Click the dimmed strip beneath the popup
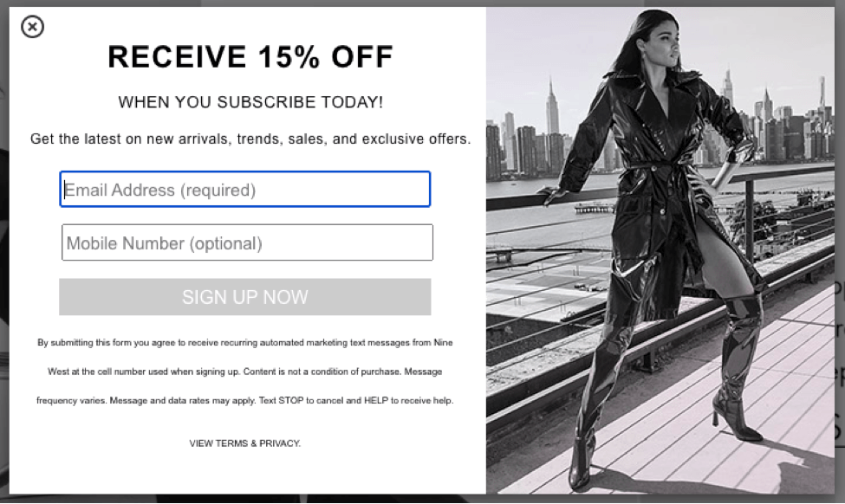 click(x=423, y=499)
